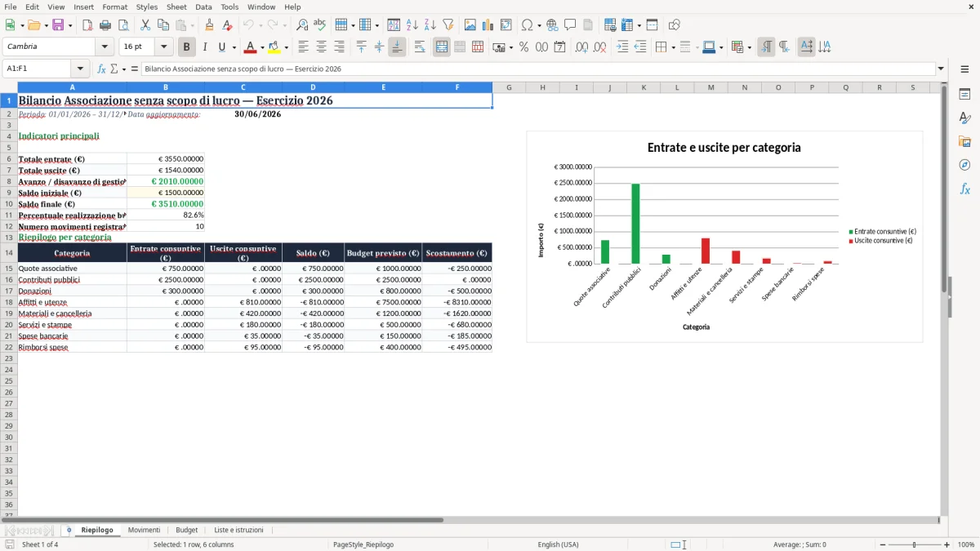Open sidebar Navigator compass icon
980x551 pixels.
(x=964, y=165)
